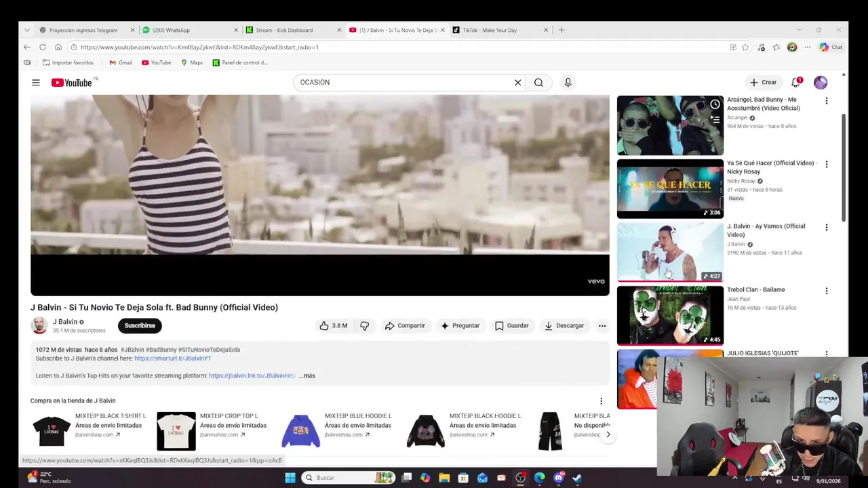Image resolution: width=868 pixels, height=488 pixels.
Task: Click the Compartir button
Action: tap(405, 326)
